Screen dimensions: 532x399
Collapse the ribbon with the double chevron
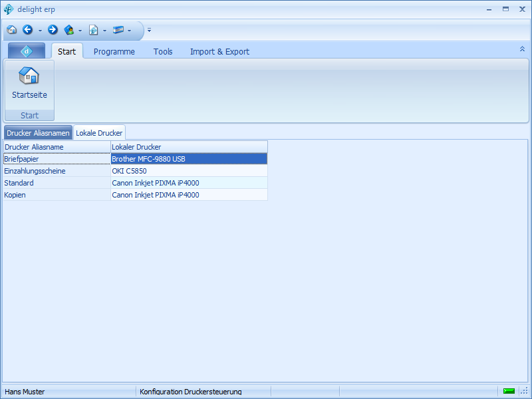tap(522, 49)
